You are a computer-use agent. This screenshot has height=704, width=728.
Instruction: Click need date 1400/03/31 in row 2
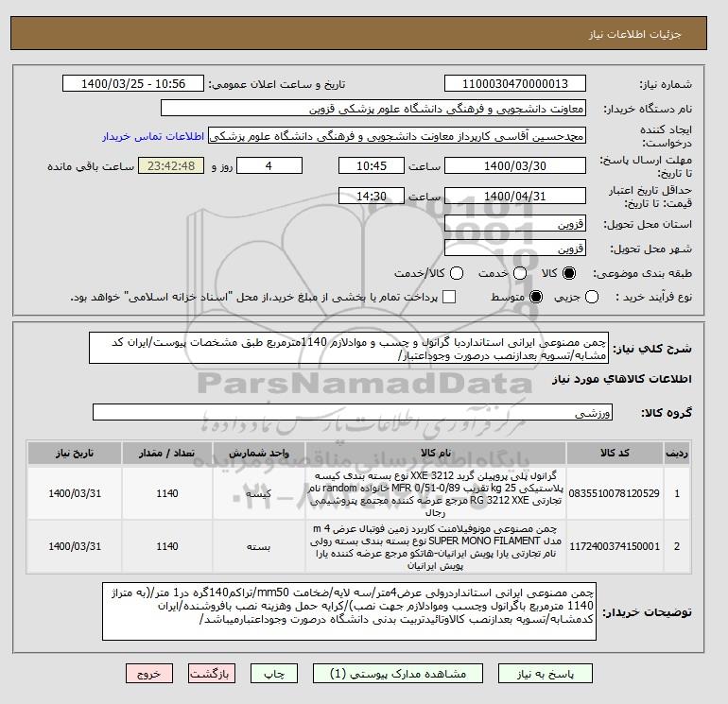75,546
